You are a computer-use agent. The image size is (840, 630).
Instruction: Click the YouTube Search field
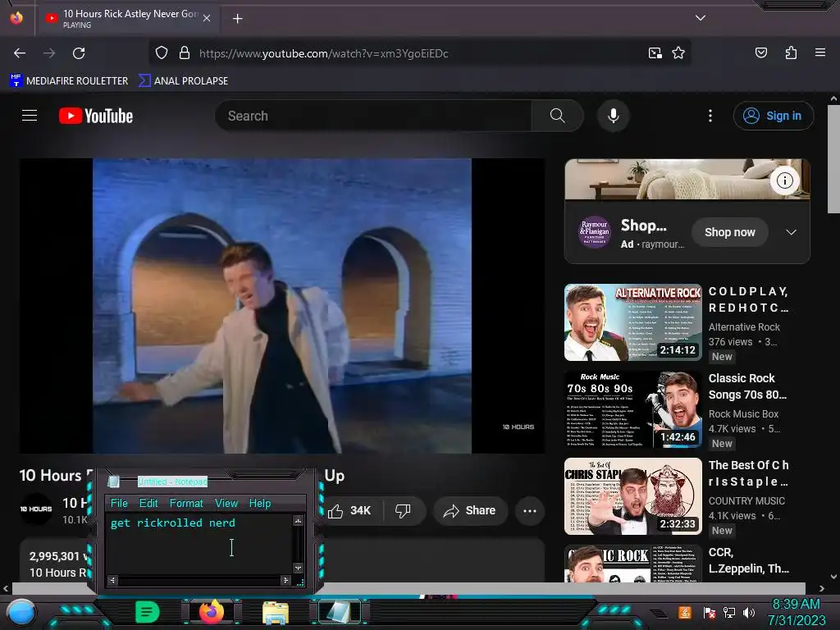tap(373, 116)
